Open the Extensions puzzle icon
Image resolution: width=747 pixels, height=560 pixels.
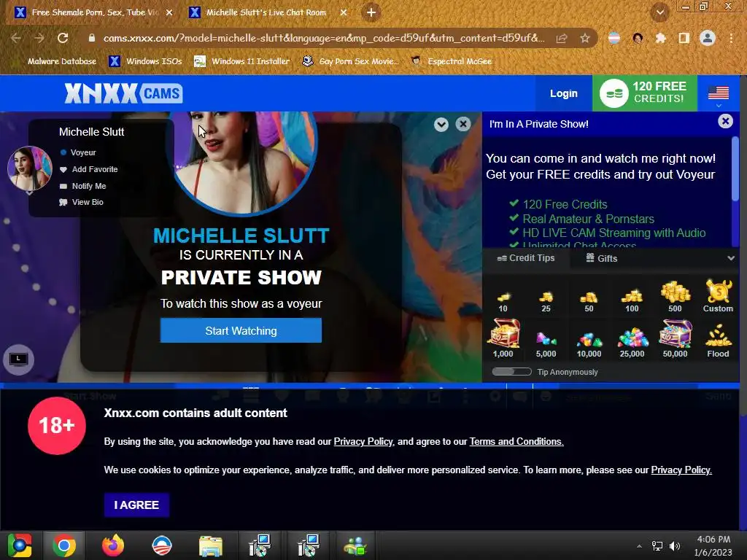[x=660, y=38]
